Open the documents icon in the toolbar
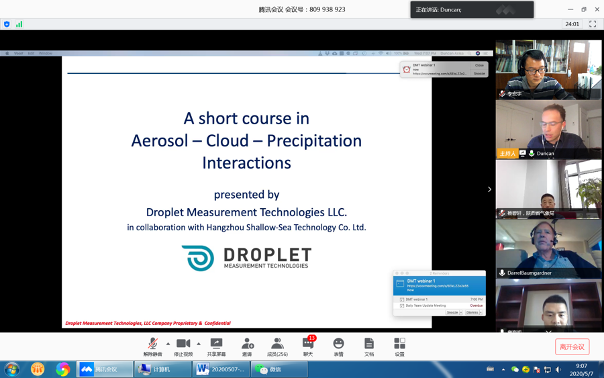Image resolution: width=604 pixels, height=378 pixels. pos(369,346)
